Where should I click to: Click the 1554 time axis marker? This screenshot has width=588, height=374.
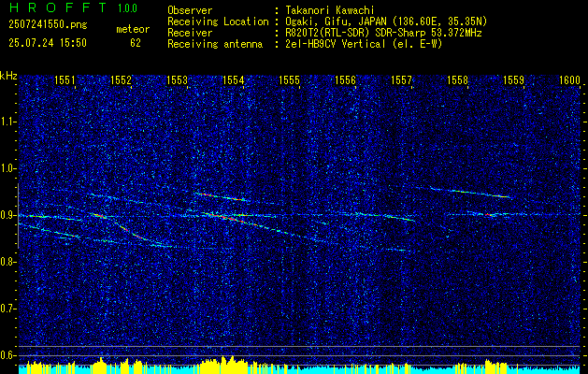pos(233,79)
